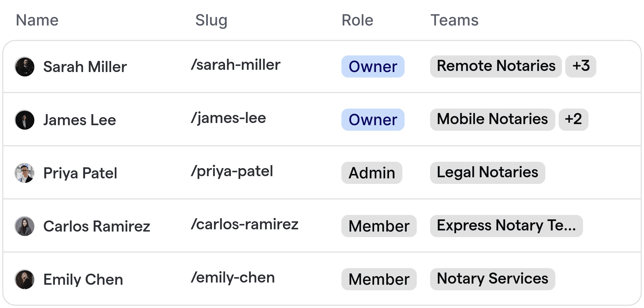Sort by the Role column header
This screenshot has width=644, height=308.
coord(357,20)
